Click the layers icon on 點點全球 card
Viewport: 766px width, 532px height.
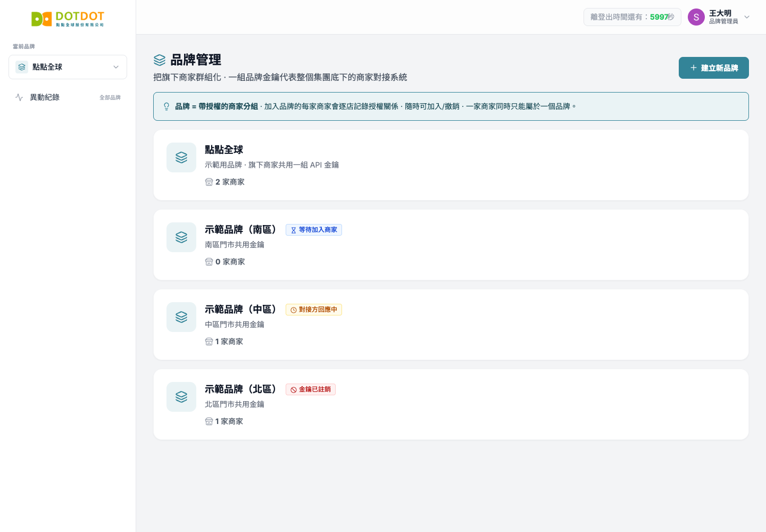[x=181, y=157]
